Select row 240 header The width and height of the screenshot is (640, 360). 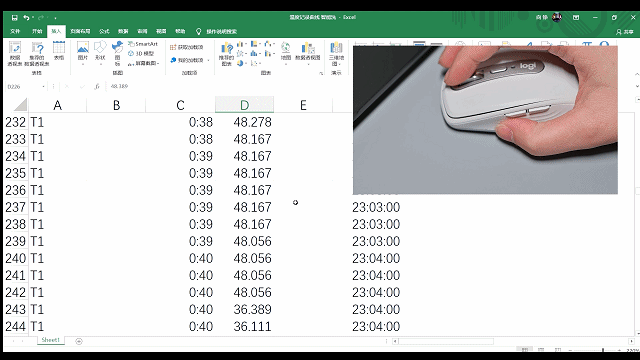(x=16, y=258)
